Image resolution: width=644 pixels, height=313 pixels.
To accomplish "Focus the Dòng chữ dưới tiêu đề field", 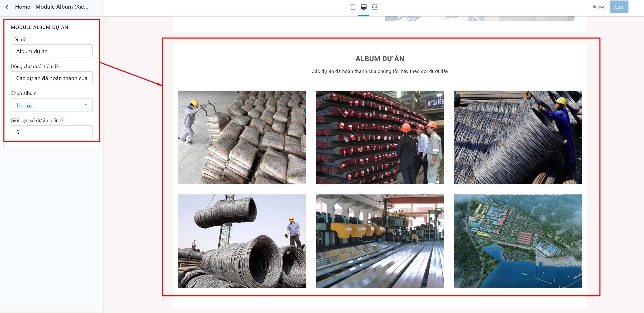I will (52, 78).
